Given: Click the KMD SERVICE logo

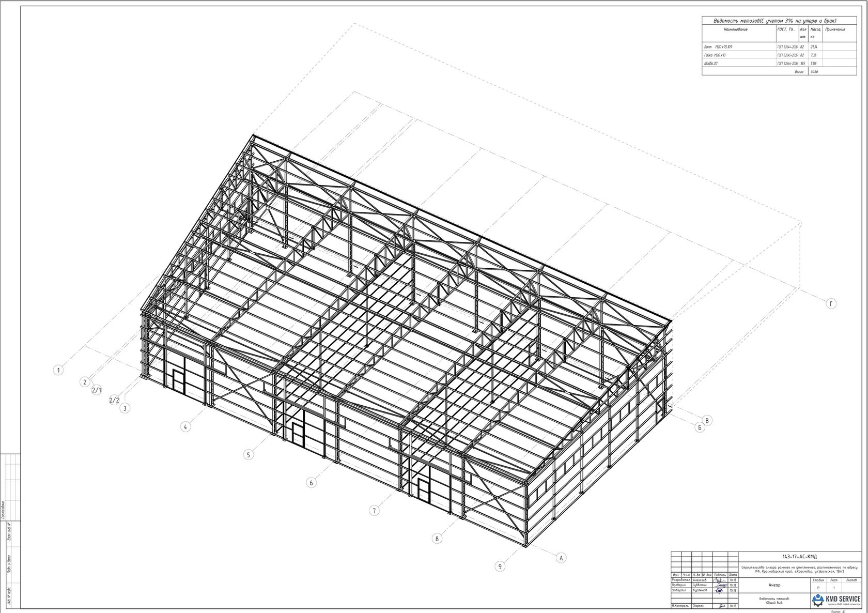Looking at the screenshot, I should (836, 600).
